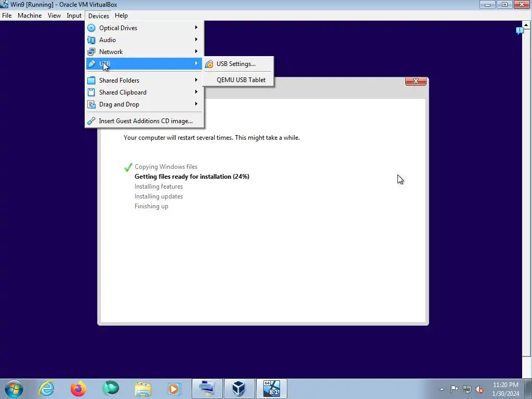Switch to VirtualBox Manager cube icon
The height and width of the screenshot is (399, 532).
point(239,389)
